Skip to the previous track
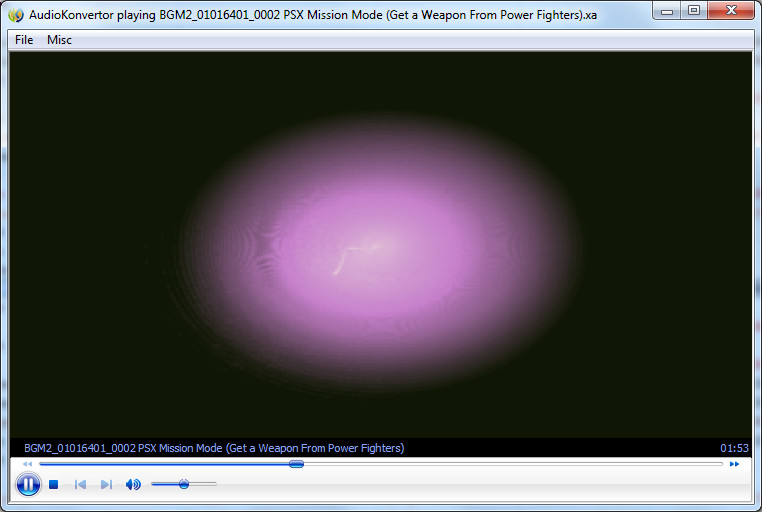This screenshot has height=512, width=762. point(80,484)
